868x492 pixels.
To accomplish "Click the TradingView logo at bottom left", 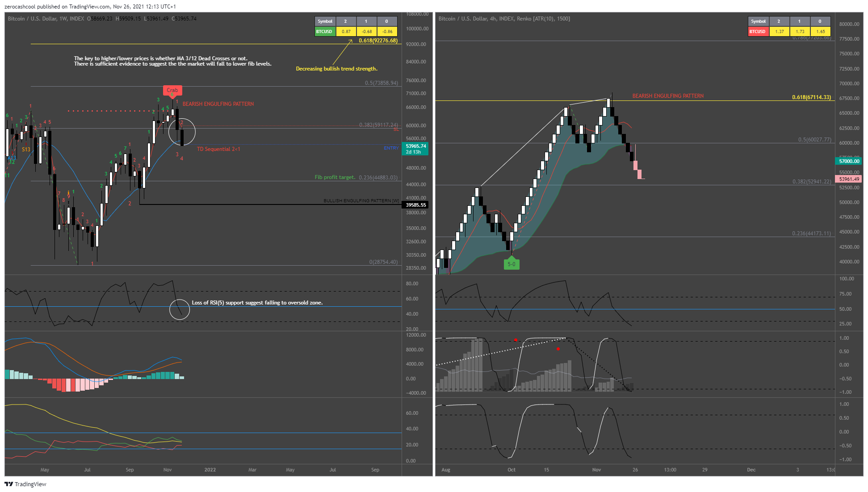I will coord(25,484).
